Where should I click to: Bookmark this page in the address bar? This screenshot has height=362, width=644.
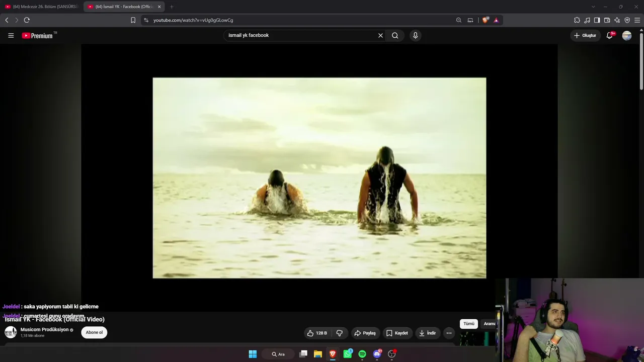tap(133, 20)
